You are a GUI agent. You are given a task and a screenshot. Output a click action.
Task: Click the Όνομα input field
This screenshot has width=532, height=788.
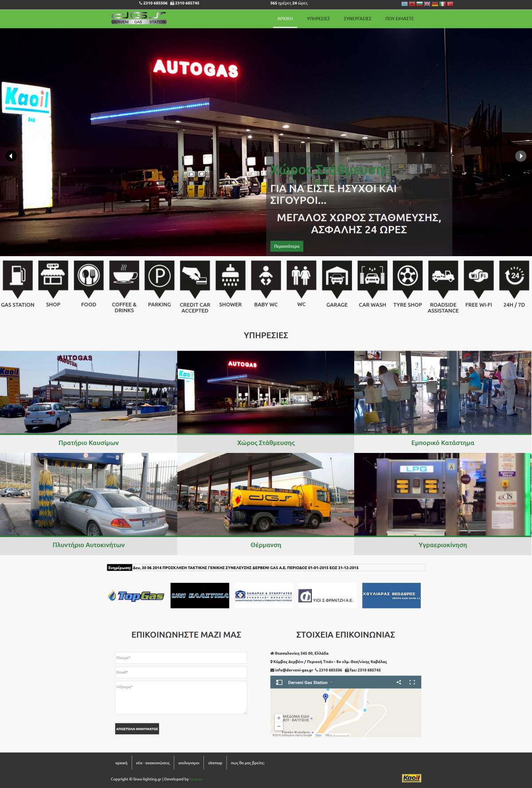(x=181, y=658)
